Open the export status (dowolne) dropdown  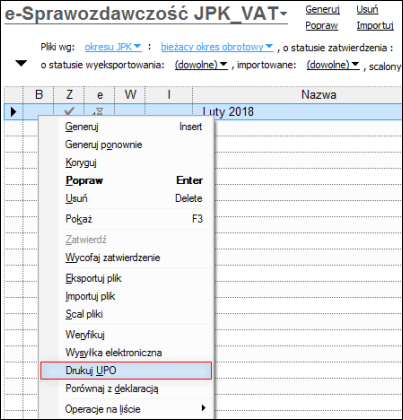201,65
